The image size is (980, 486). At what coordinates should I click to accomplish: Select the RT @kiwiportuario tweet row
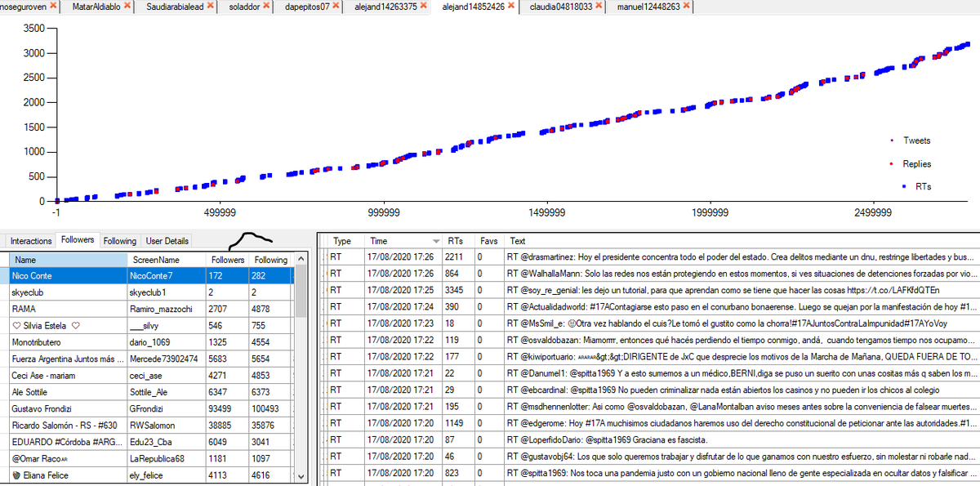point(653,356)
